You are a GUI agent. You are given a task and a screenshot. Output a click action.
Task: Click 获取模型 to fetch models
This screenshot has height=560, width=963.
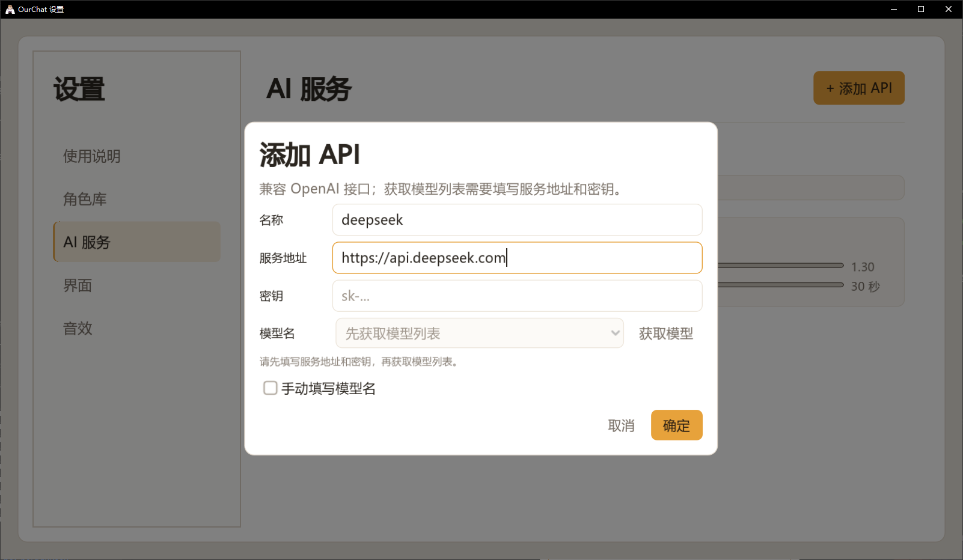point(665,333)
